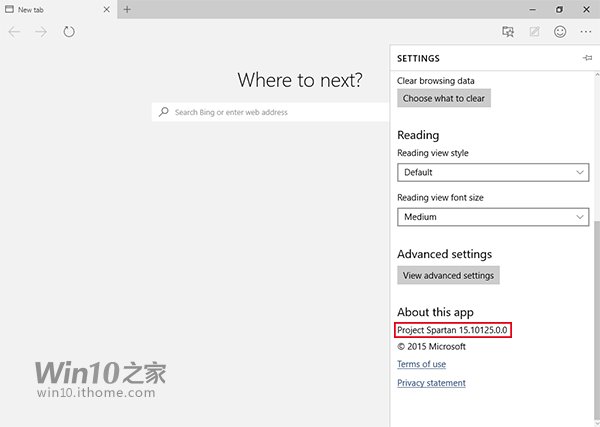Send feedback using the smiley icon
600x427 pixels.
[560, 32]
